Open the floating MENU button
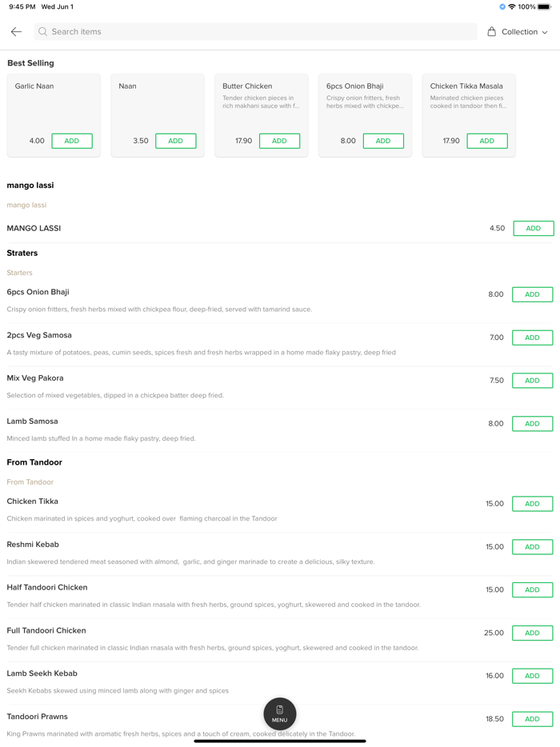Screen dimensions: 560x747 280,713
